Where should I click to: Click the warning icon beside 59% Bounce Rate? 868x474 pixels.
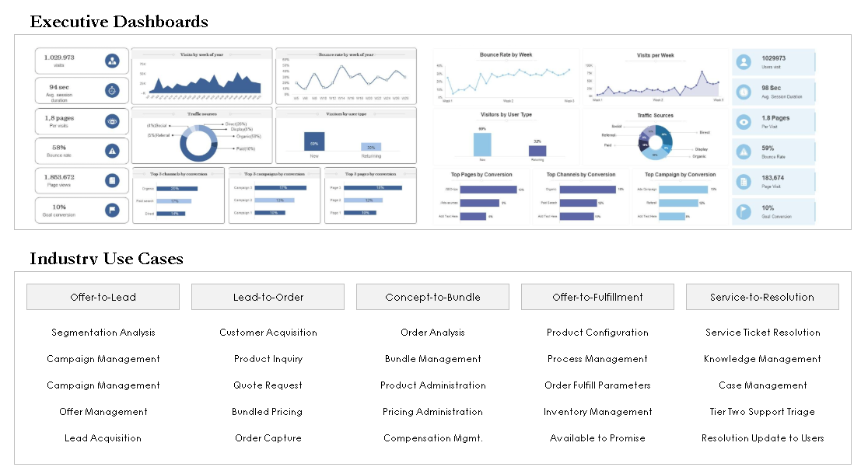744,152
